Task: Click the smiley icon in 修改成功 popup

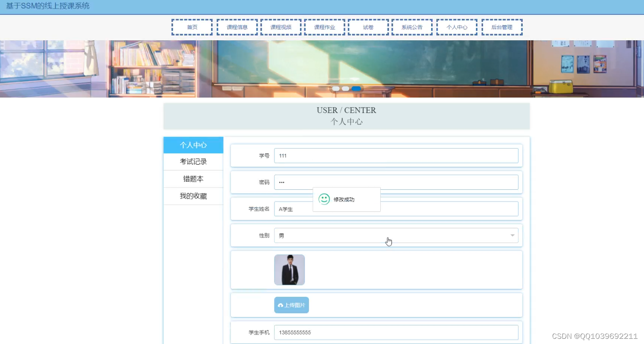Action: 324,199
